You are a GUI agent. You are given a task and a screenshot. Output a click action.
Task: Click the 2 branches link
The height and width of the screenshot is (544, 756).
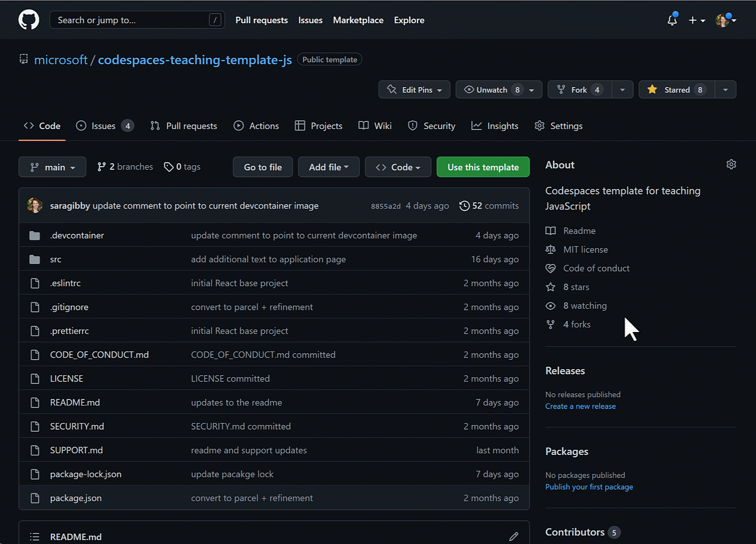pyautogui.click(x=125, y=167)
